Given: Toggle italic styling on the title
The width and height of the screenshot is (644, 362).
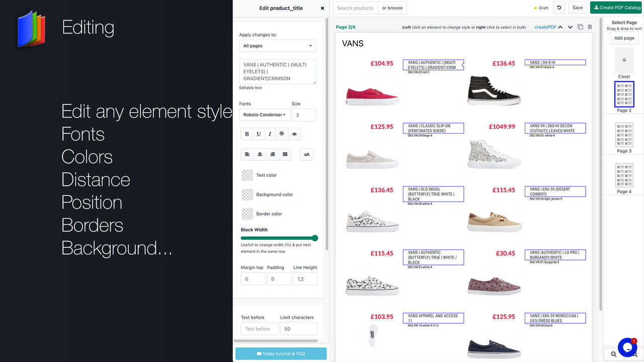Looking at the screenshot, I should tap(270, 134).
